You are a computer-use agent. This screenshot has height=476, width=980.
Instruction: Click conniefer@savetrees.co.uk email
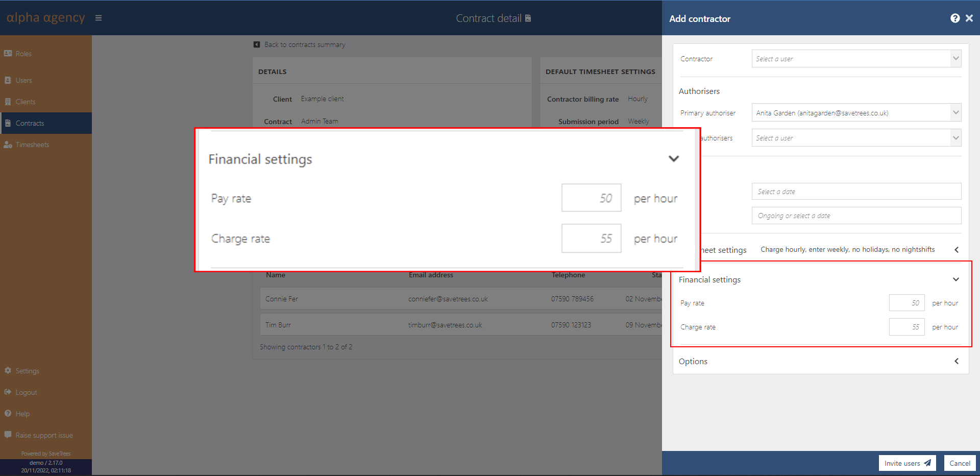click(448, 299)
